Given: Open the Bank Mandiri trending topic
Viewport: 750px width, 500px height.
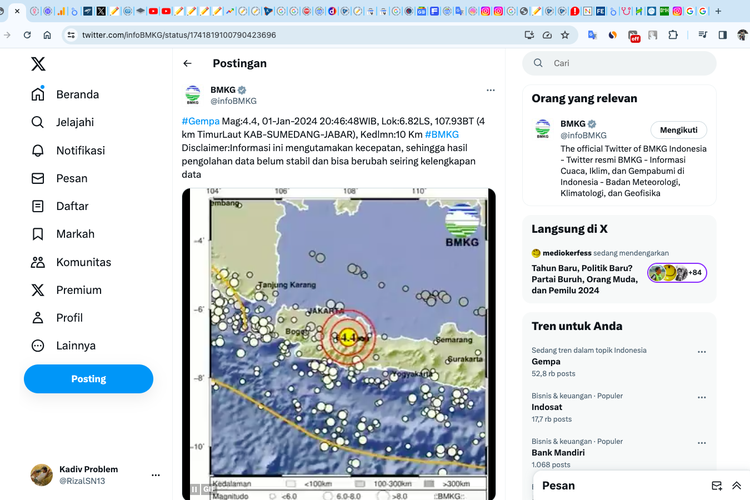Looking at the screenshot, I should (558, 453).
